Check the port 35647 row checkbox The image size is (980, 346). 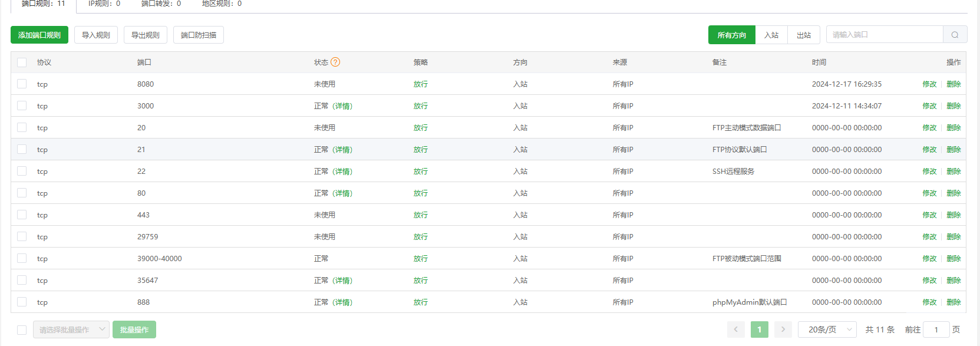coord(22,280)
